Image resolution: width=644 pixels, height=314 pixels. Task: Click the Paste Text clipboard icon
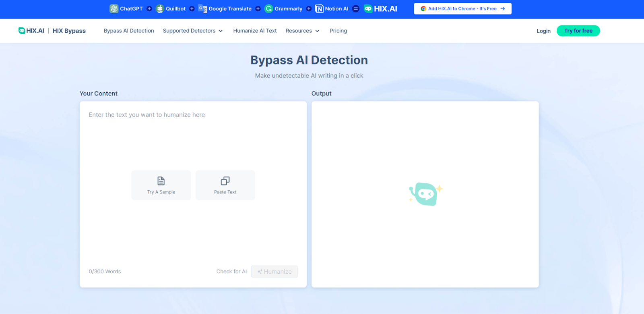coord(225,181)
